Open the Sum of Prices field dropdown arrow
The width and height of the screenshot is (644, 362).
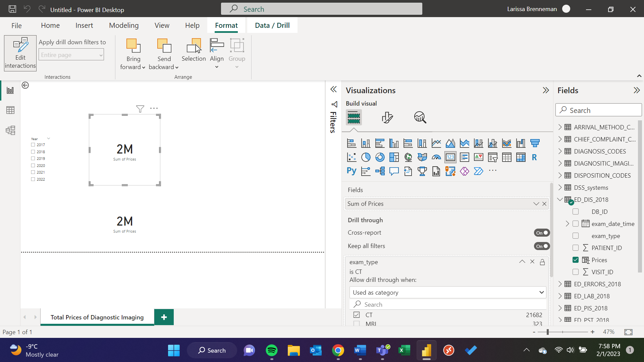(536, 204)
